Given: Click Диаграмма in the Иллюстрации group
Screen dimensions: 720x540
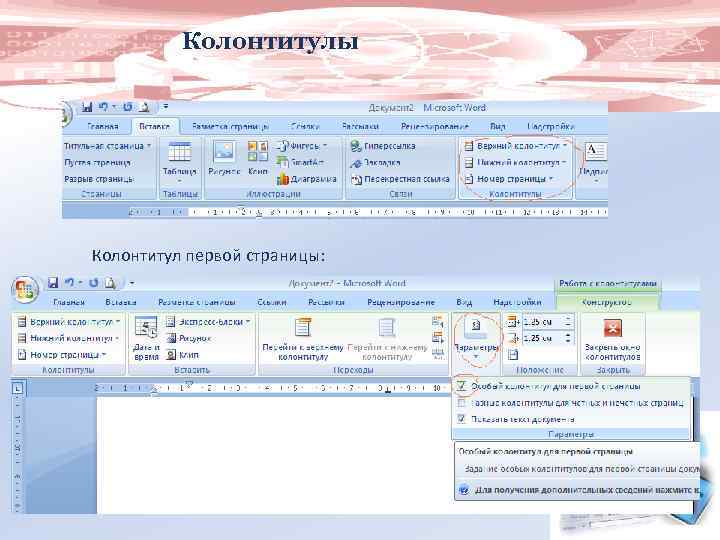Looking at the screenshot, I should coord(307,179).
